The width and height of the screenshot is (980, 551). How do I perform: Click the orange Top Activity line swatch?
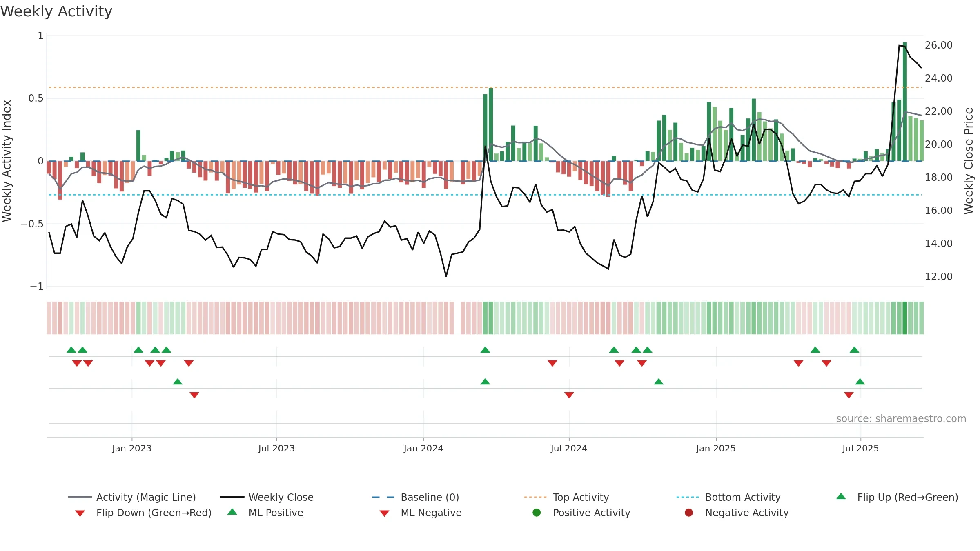click(x=535, y=497)
